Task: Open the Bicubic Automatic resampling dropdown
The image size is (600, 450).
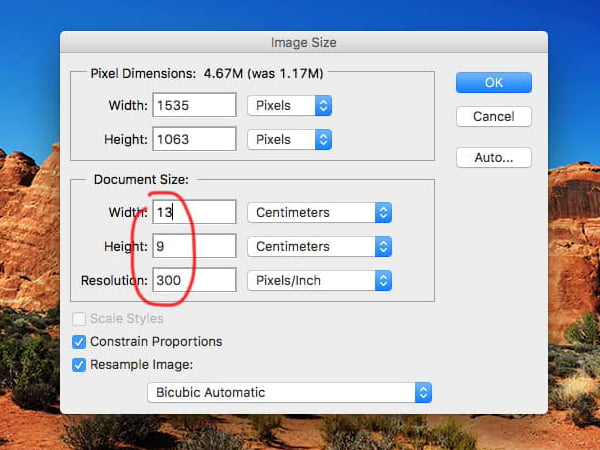Action: click(x=289, y=392)
